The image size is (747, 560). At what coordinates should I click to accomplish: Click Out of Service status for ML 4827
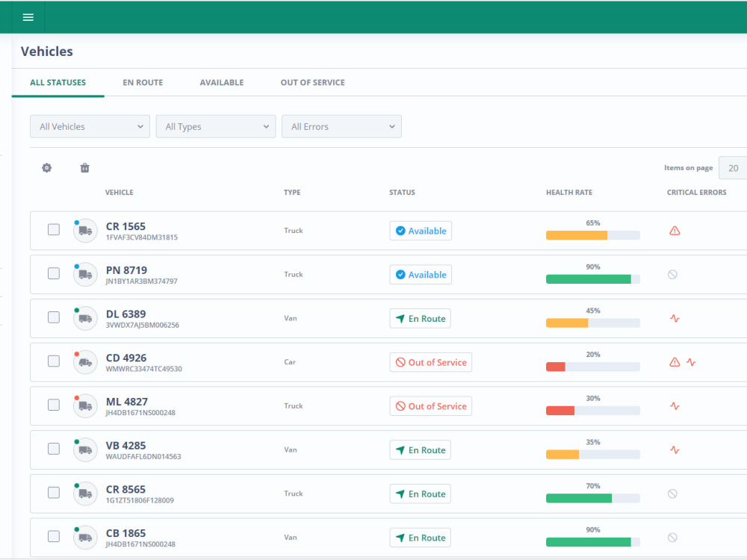pos(431,406)
